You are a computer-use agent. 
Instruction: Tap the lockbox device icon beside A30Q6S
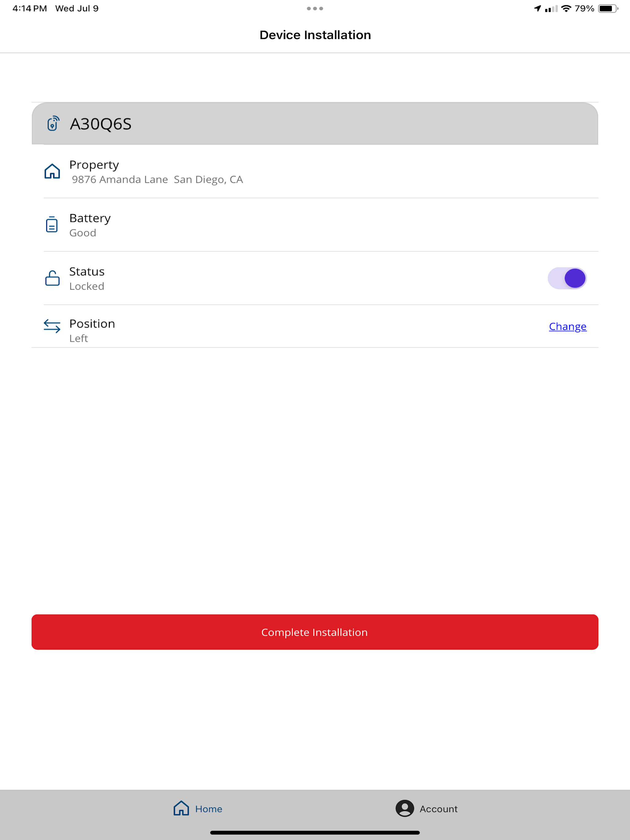(x=53, y=123)
